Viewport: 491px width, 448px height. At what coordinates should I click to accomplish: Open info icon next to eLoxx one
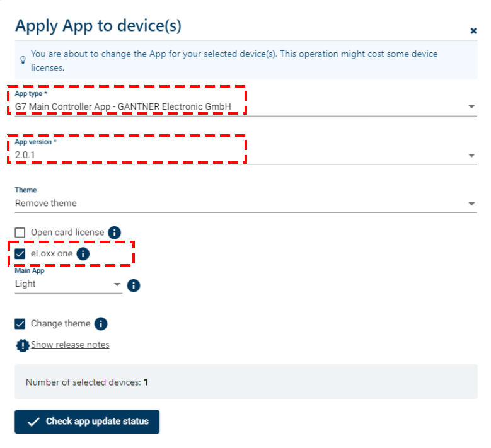(83, 253)
